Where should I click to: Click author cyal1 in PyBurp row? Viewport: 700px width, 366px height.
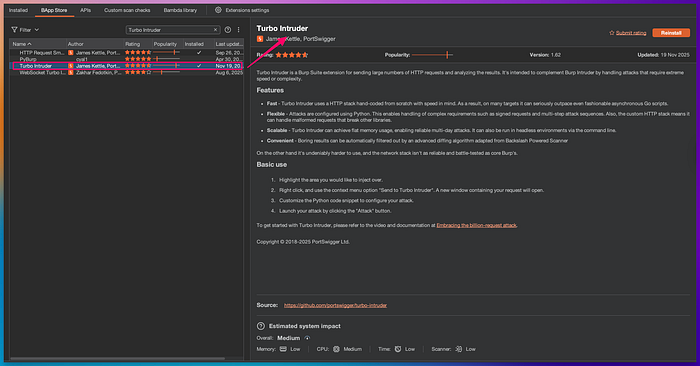[82, 59]
